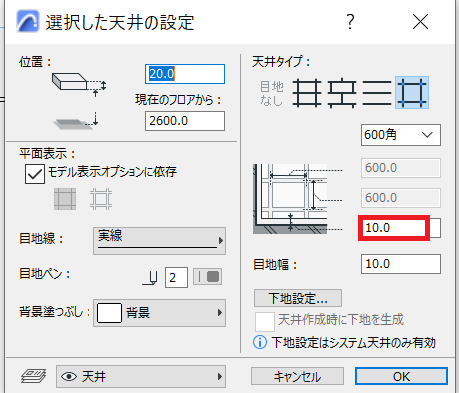Expand the 実線 joint line type menu
This screenshot has height=393, width=459.
[x=159, y=241]
